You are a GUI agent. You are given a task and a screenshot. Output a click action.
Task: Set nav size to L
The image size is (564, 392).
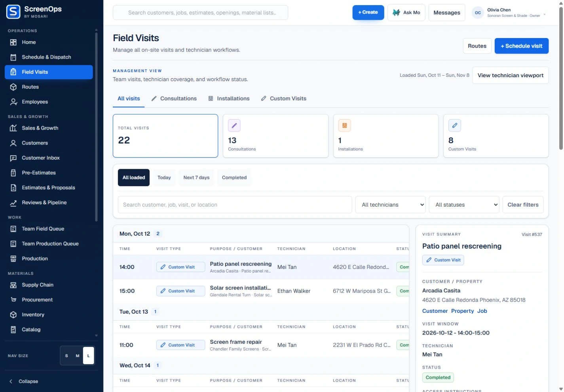click(x=88, y=356)
